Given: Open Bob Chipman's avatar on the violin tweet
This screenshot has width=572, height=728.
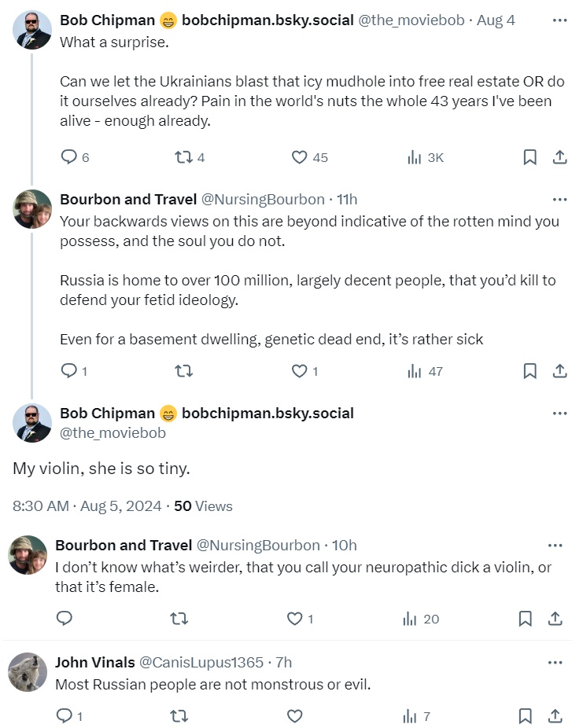Looking at the screenshot, I should (32, 423).
